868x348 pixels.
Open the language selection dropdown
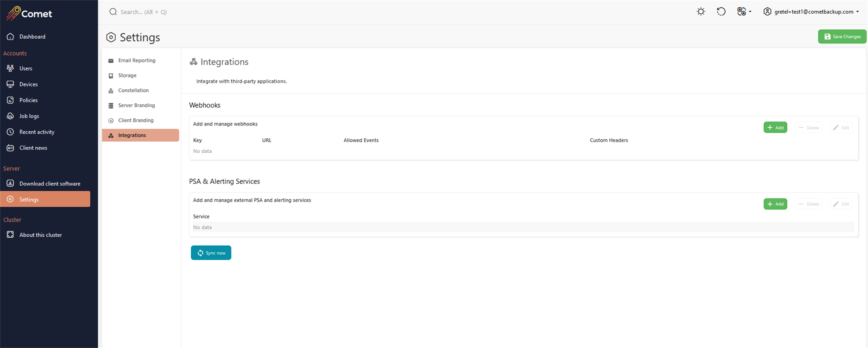point(744,12)
